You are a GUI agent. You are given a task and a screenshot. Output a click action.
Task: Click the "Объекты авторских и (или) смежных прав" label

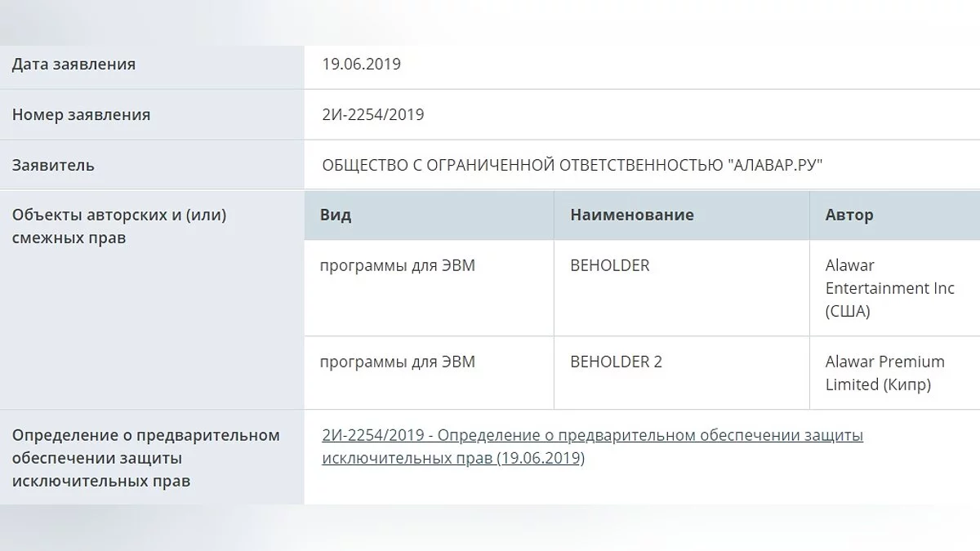pos(119,227)
